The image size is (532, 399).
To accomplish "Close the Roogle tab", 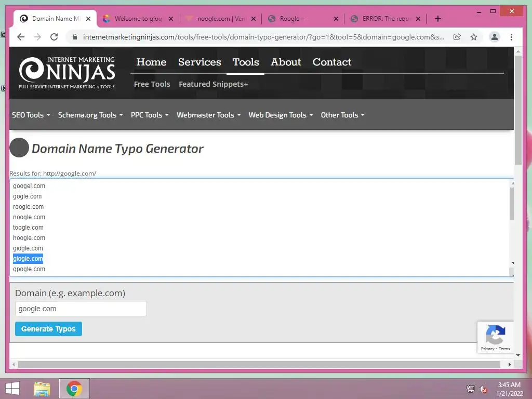I will coord(336,19).
